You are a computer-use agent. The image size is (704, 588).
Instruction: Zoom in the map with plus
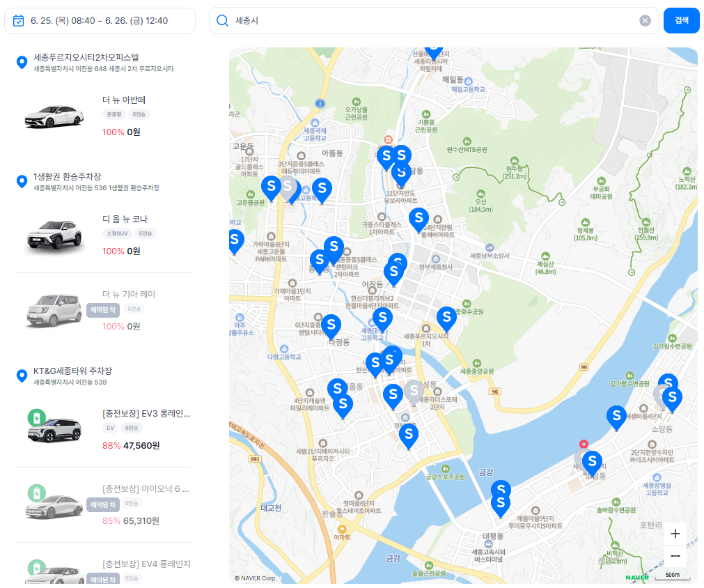(675, 534)
